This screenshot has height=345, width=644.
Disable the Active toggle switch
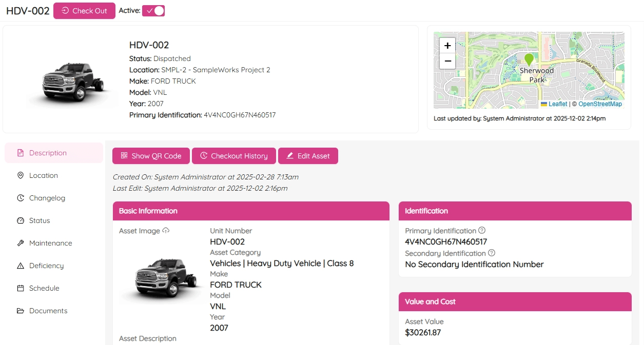click(x=153, y=10)
